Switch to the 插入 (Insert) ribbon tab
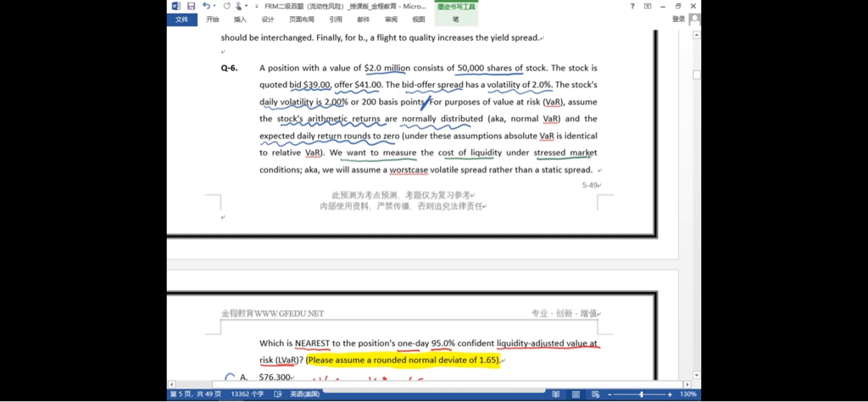868x402 pixels. (240, 20)
